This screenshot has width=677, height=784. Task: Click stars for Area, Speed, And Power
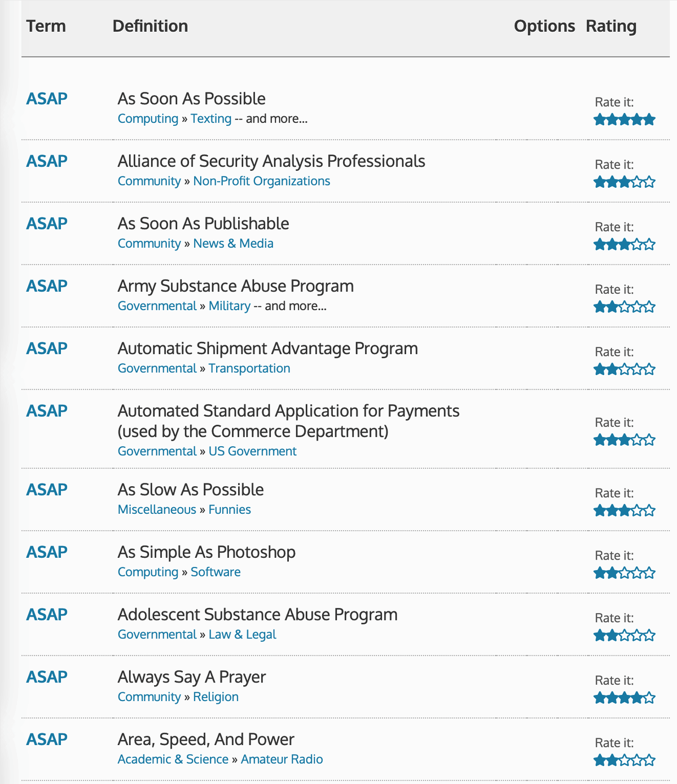point(625,760)
